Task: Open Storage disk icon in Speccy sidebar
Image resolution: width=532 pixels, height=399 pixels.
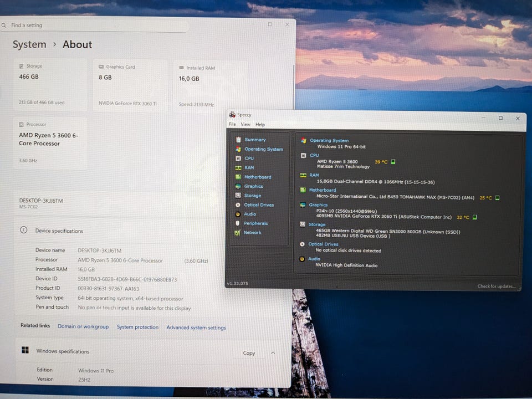Action: [x=238, y=196]
